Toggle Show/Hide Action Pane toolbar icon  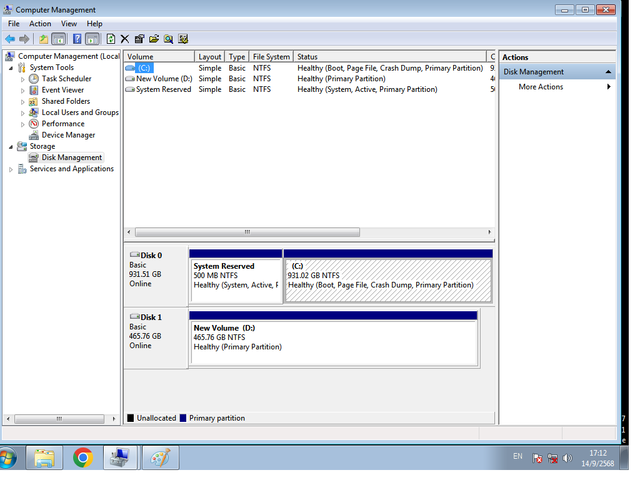pyautogui.click(x=92, y=40)
